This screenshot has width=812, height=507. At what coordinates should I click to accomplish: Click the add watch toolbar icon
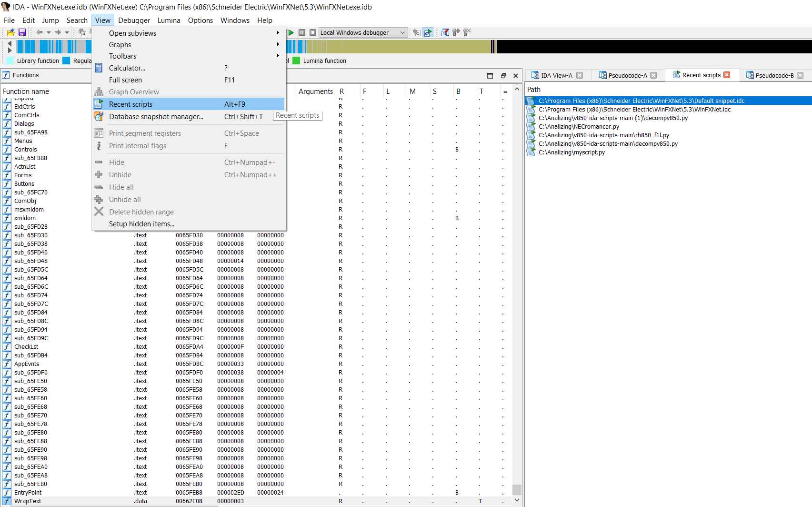pos(456,32)
